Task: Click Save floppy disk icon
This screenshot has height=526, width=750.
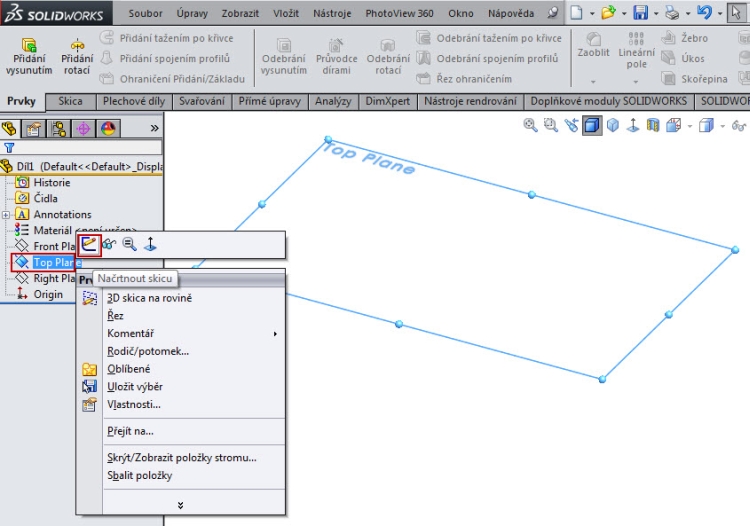Action: [640, 12]
